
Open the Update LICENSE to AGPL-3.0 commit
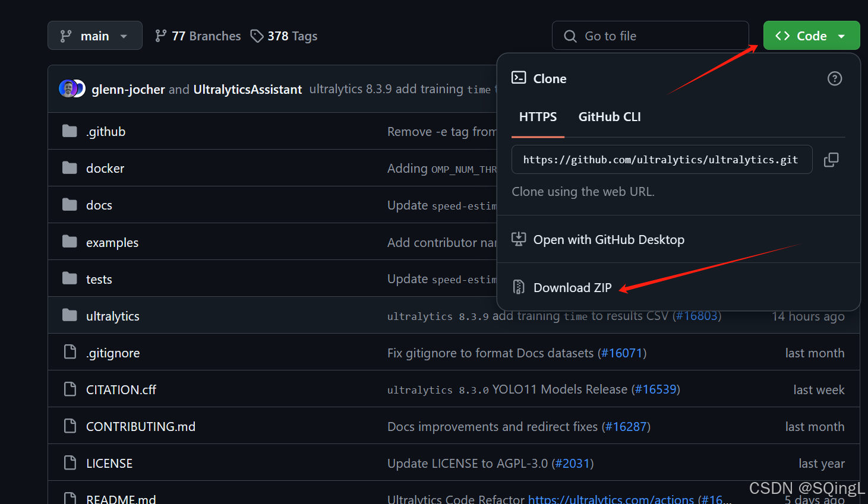[468, 464]
